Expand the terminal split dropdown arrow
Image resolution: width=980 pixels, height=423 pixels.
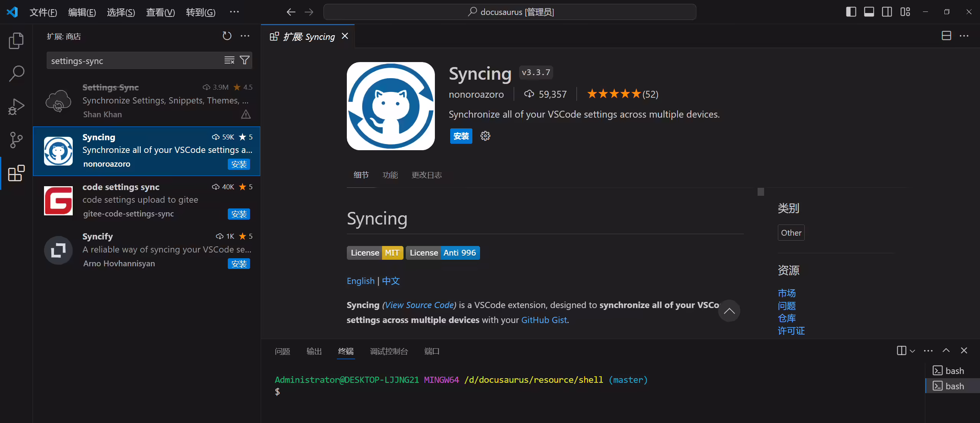913,351
